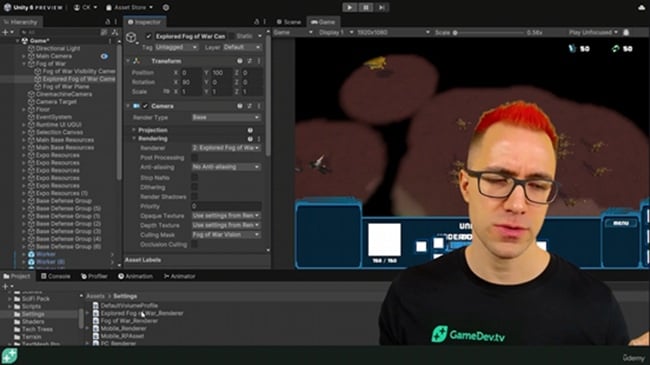
Task: Toggle the Static checkbox
Action: tap(232, 36)
